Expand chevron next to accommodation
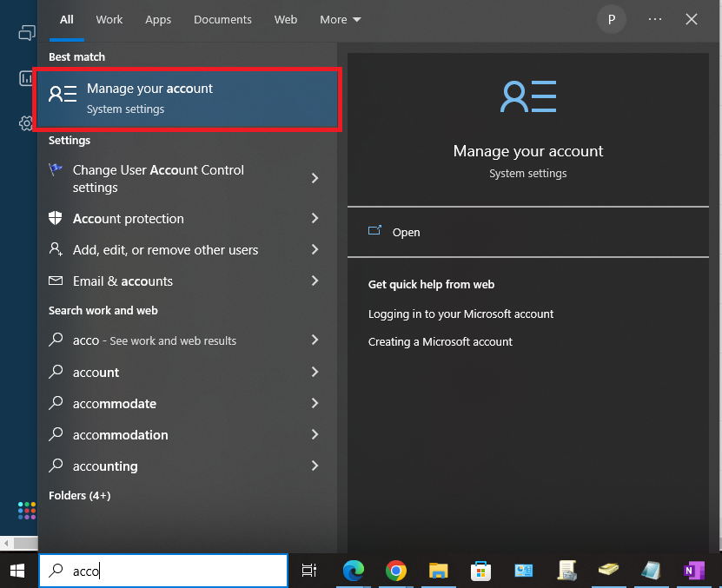This screenshot has width=722, height=588. coord(315,434)
